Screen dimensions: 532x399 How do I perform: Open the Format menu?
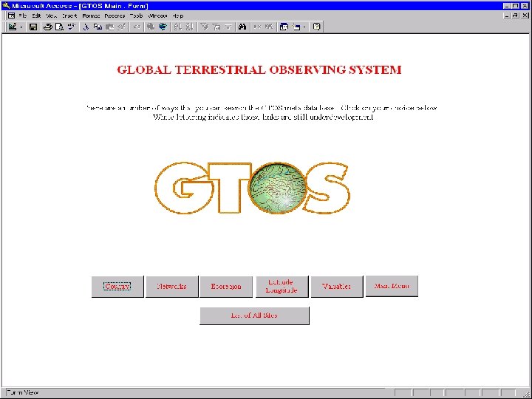tap(91, 16)
